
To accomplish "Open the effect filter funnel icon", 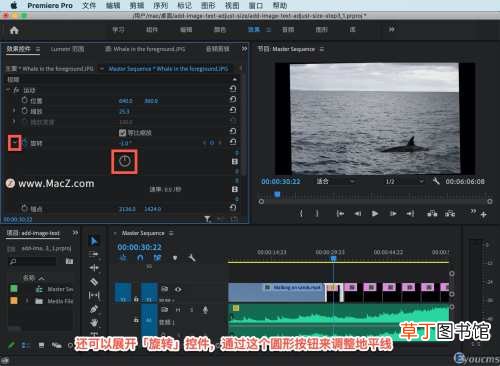I will [207, 219].
